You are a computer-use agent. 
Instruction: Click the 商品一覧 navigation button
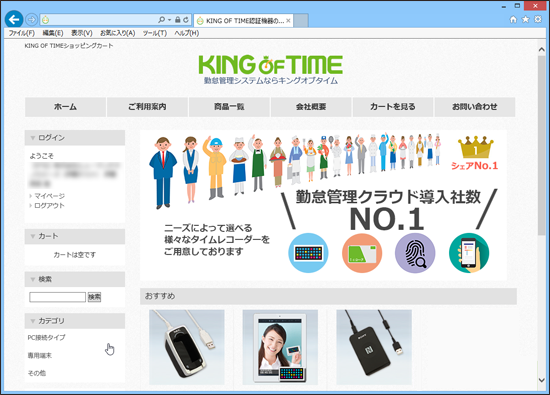(229, 107)
